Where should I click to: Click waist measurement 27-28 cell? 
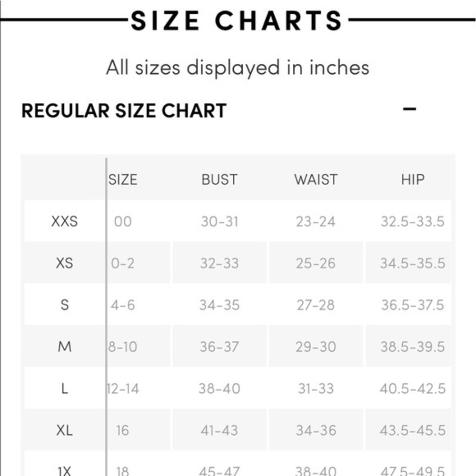point(316,305)
